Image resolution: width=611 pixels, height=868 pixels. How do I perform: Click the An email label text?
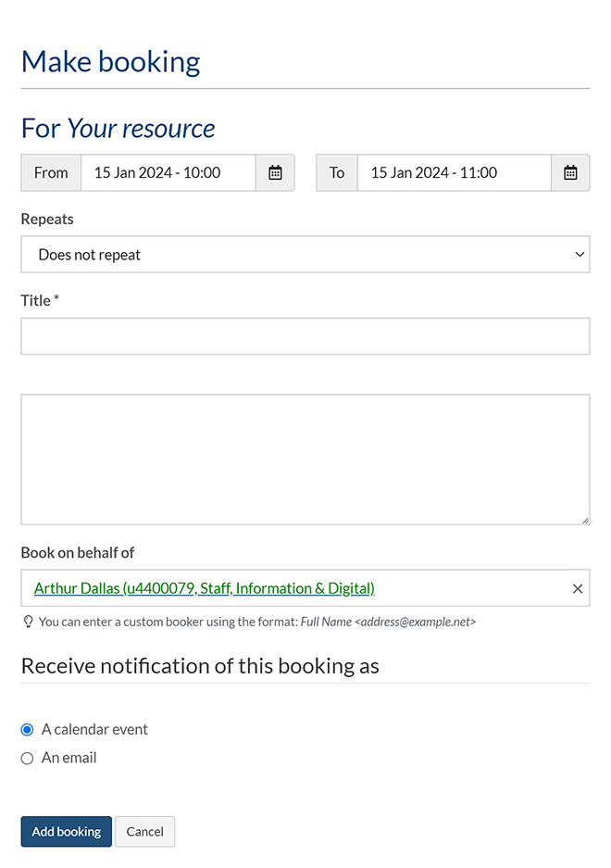click(x=69, y=758)
